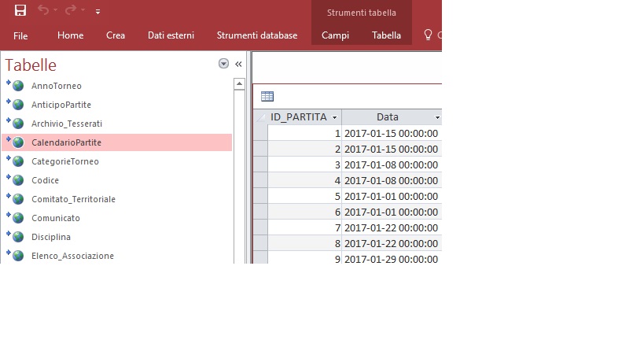644x362 pixels.
Task: Select the Elenco_Associazione globe icon
Action: (16, 255)
